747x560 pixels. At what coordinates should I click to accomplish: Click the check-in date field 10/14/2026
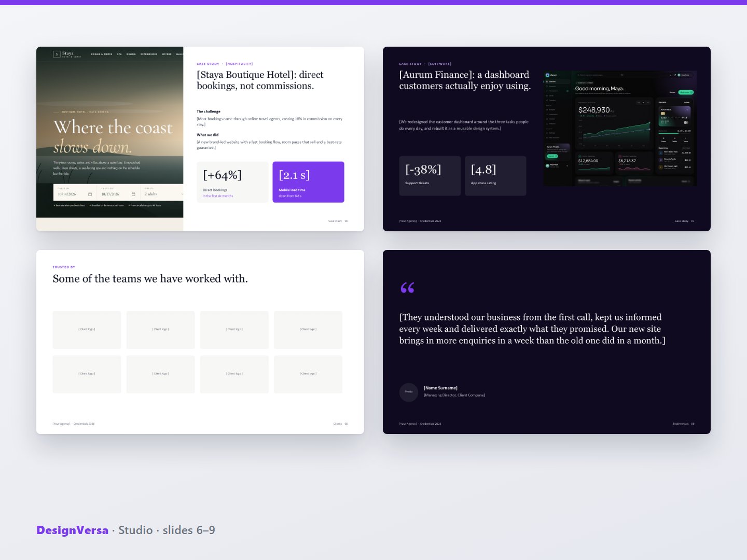pyautogui.click(x=75, y=192)
